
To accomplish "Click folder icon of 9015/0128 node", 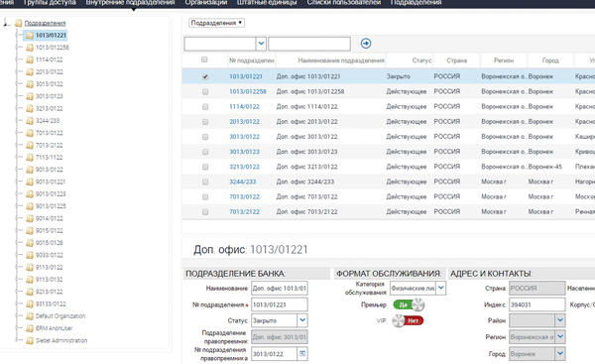I will pos(30,243).
